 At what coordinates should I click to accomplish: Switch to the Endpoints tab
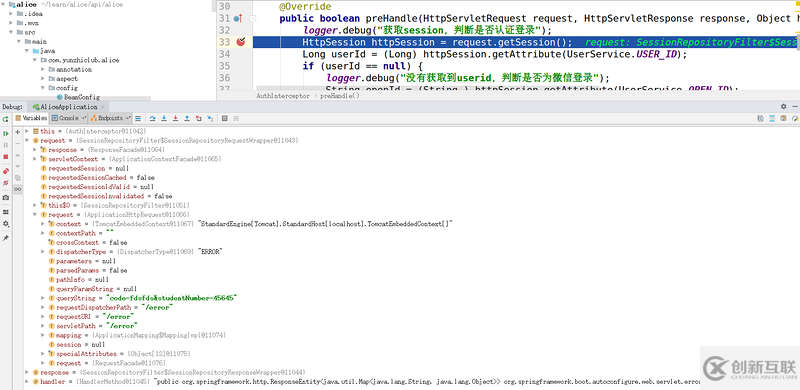(x=110, y=118)
